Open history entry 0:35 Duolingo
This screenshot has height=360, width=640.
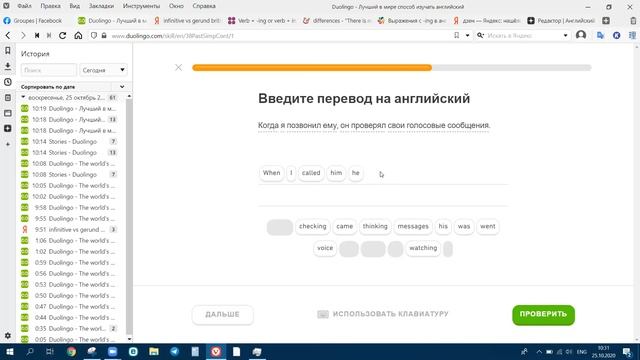pos(69,329)
